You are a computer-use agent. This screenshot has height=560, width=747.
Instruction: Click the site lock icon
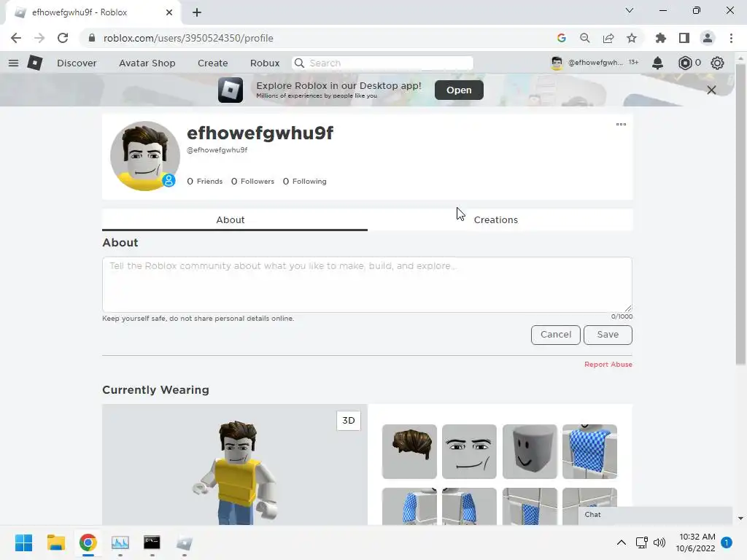pos(92,38)
